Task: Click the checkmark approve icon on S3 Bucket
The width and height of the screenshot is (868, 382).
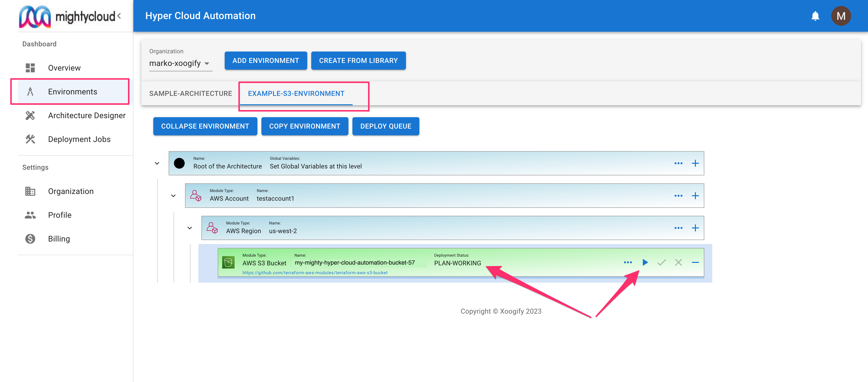Action: (661, 263)
